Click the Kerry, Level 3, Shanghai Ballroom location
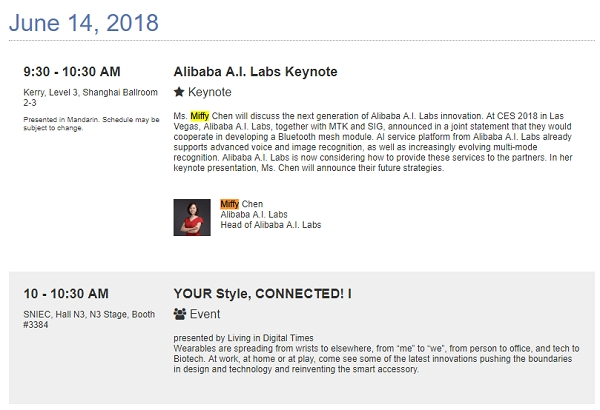The height and width of the screenshot is (410, 600). (x=90, y=97)
